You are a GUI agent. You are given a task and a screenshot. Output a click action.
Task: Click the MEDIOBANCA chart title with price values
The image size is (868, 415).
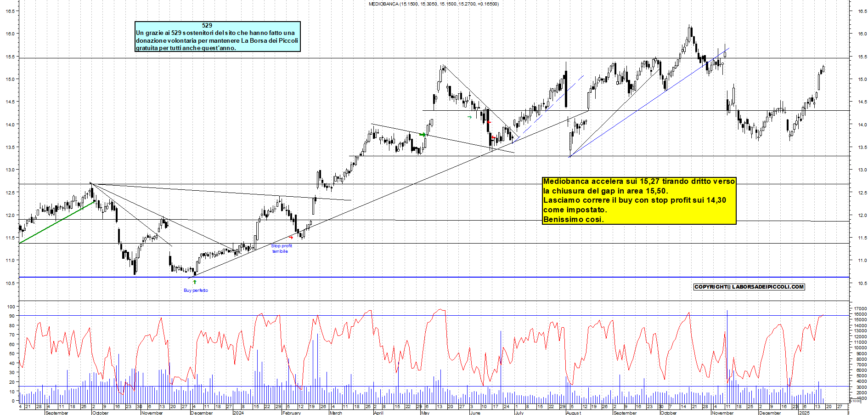tap(433, 4)
